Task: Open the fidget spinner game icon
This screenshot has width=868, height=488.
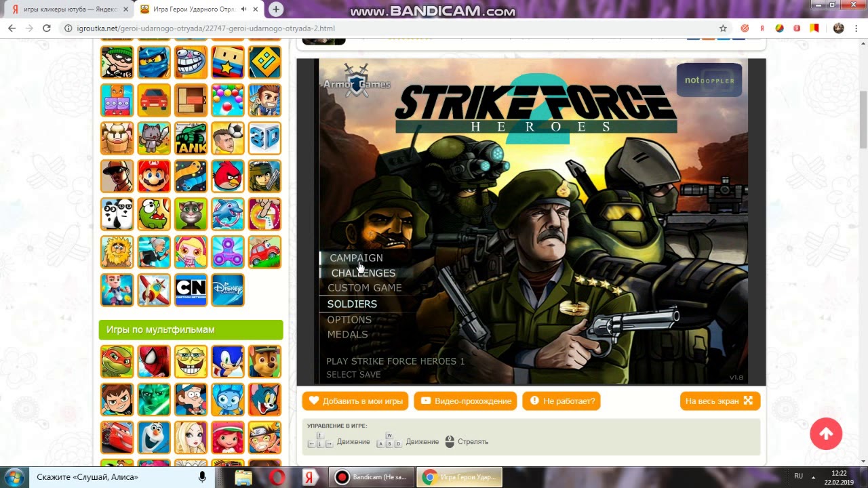Action: click(x=228, y=252)
